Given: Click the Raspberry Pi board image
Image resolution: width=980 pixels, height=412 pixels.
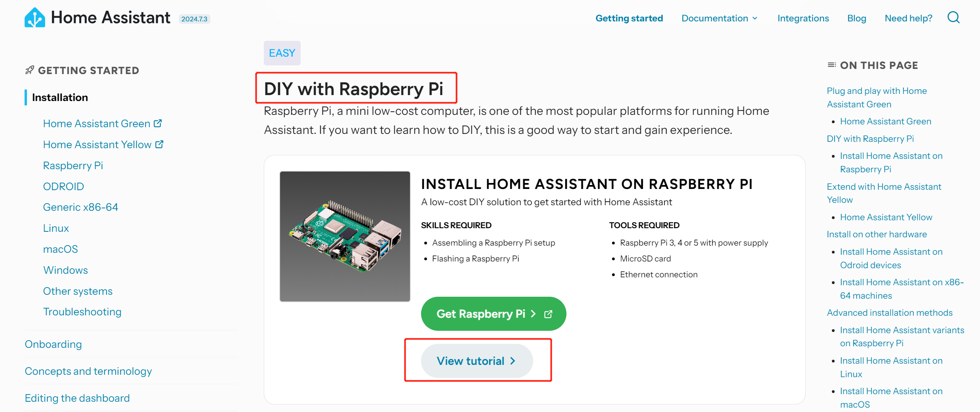Looking at the screenshot, I should point(345,237).
